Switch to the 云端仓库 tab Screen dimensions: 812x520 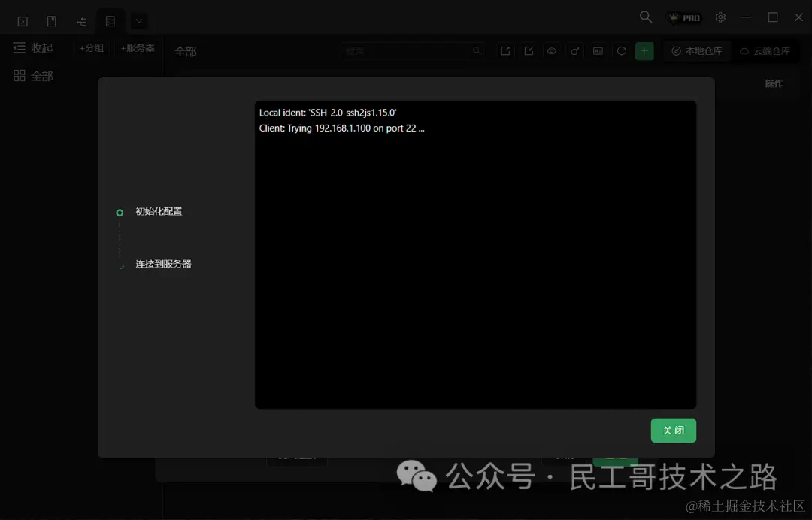767,51
